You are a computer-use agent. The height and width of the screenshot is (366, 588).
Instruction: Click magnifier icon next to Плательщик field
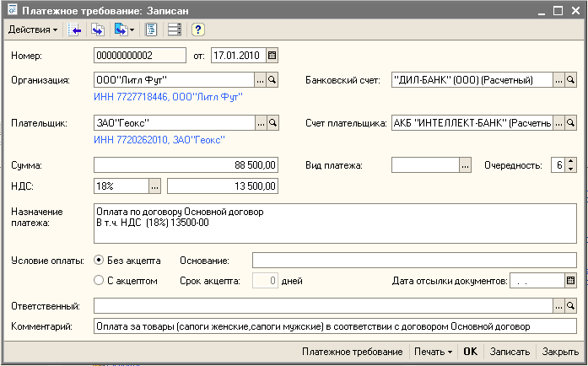pyautogui.click(x=272, y=123)
